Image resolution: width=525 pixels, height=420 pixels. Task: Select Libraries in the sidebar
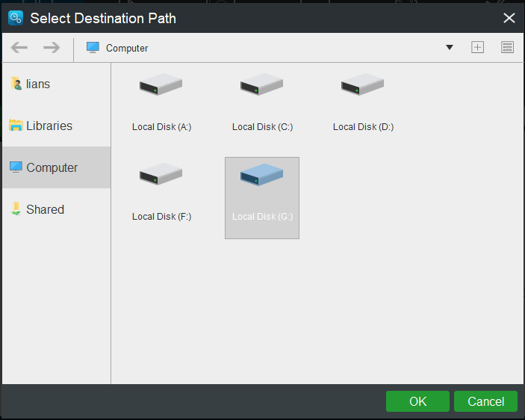(x=56, y=126)
